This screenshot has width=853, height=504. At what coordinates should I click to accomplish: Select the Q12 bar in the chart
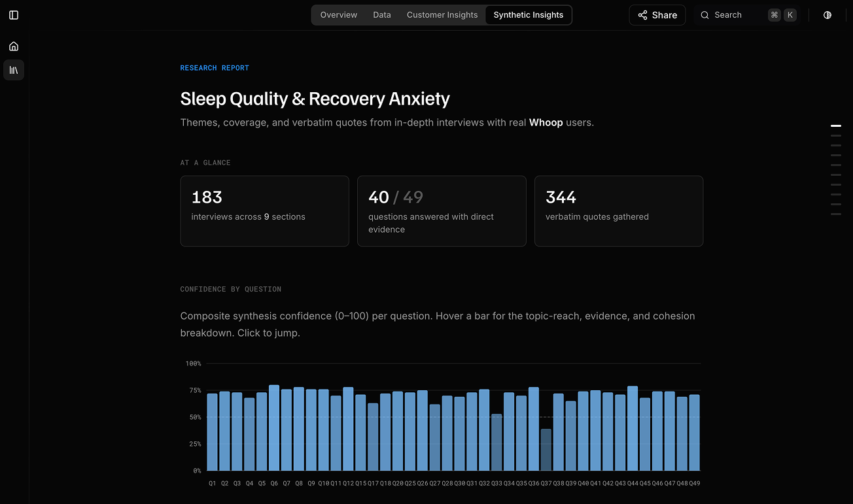coord(348,429)
